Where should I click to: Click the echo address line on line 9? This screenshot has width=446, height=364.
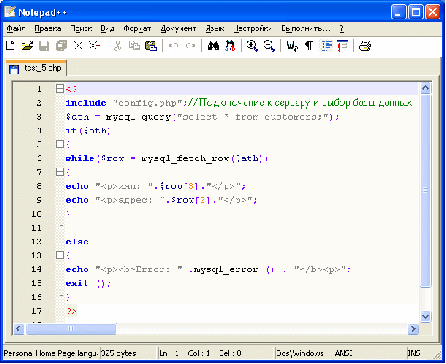[x=162, y=200]
